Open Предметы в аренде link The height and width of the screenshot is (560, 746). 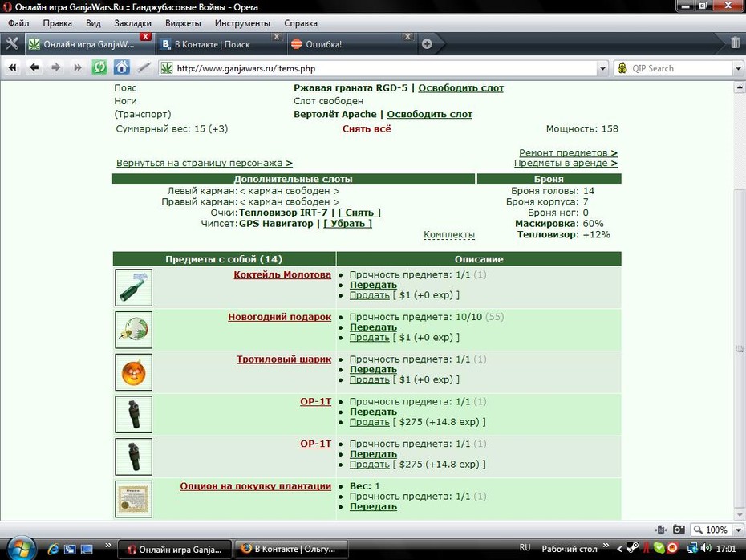click(566, 163)
